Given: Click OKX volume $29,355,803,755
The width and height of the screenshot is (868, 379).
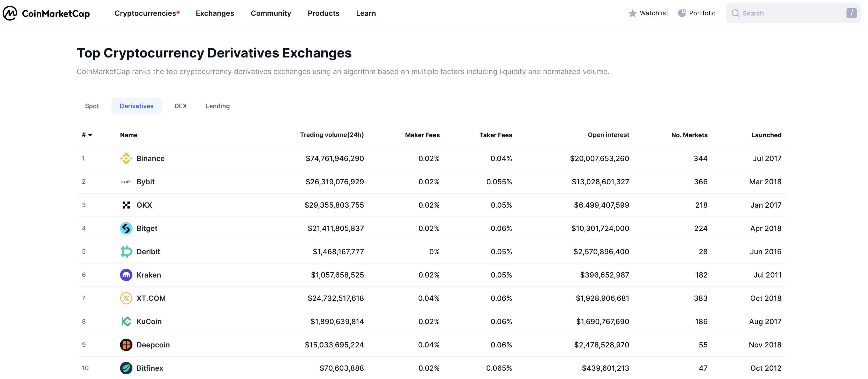Looking at the screenshot, I should pos(334,205).
